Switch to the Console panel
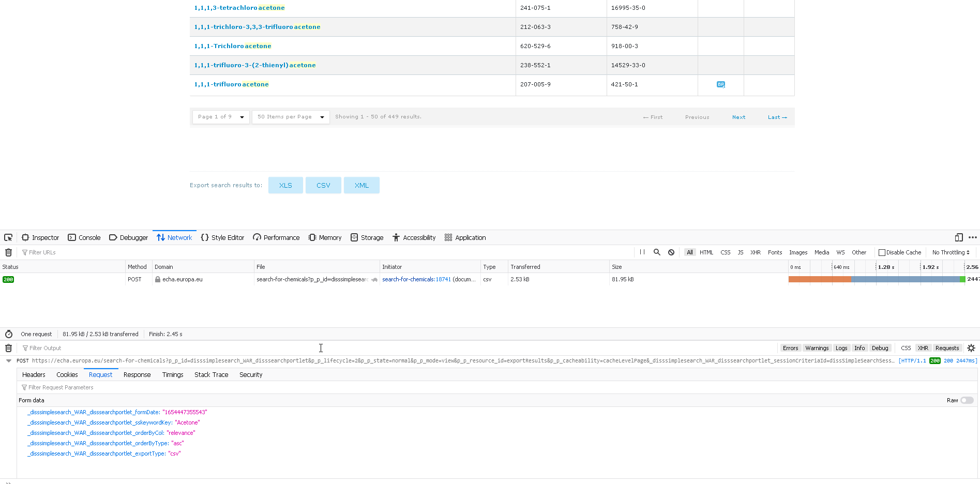This screenshot has width=980, height=484. pyautogui.click(x=84, y=237)
